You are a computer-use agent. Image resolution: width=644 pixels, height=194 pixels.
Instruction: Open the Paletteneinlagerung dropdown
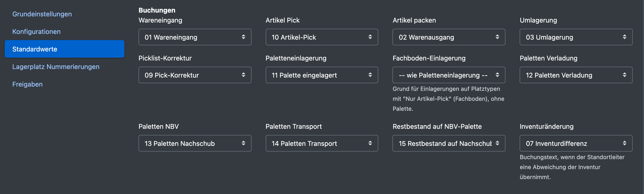[x=322, y=75]
